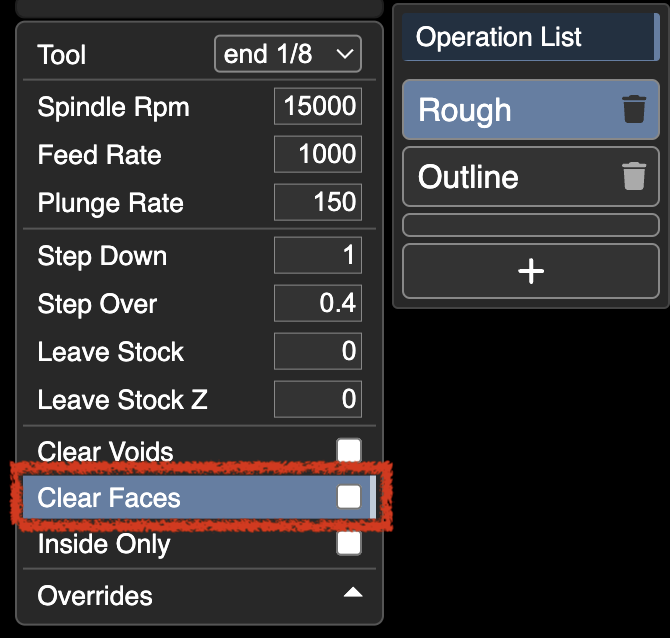Viewport: 670px width, 638px height.
Task: Click the Overrides label
Action: 95,596
